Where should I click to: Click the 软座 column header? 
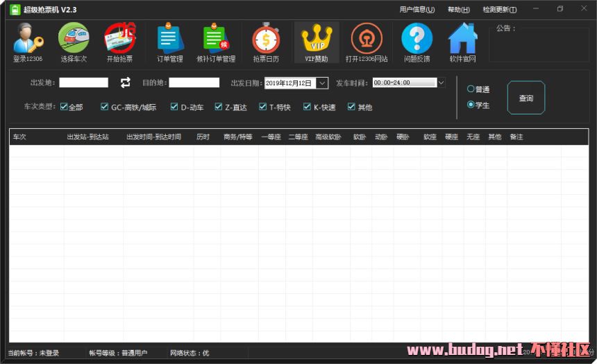(430, 137)
